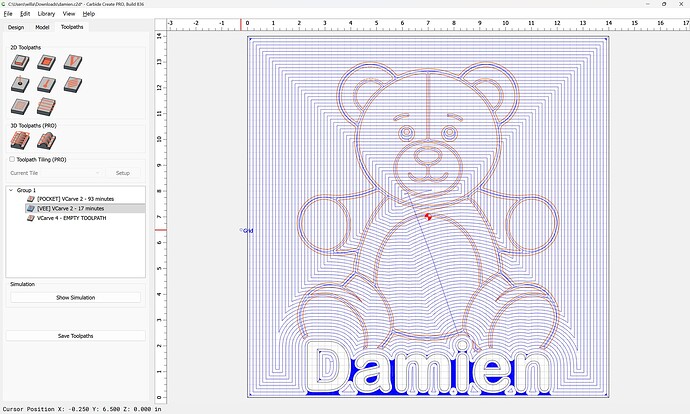
Task: Click the tiling Setup button
Action: click(x=122, y=173)
